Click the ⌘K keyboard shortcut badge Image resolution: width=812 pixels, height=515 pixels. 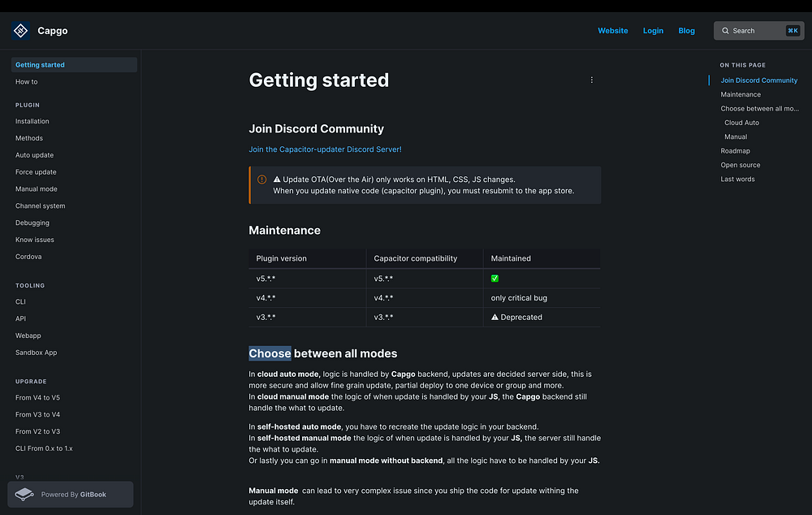point(793,31)
